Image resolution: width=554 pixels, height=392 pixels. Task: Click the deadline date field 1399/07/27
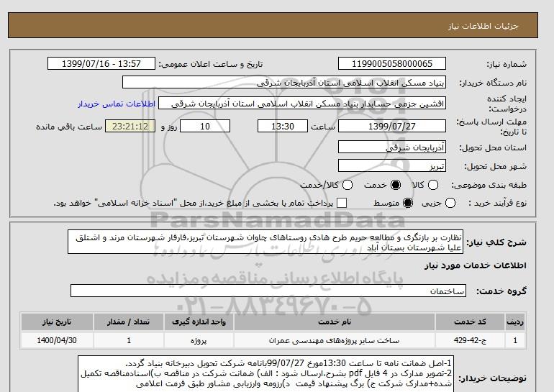pyautogui.click(x=392, y=126)
